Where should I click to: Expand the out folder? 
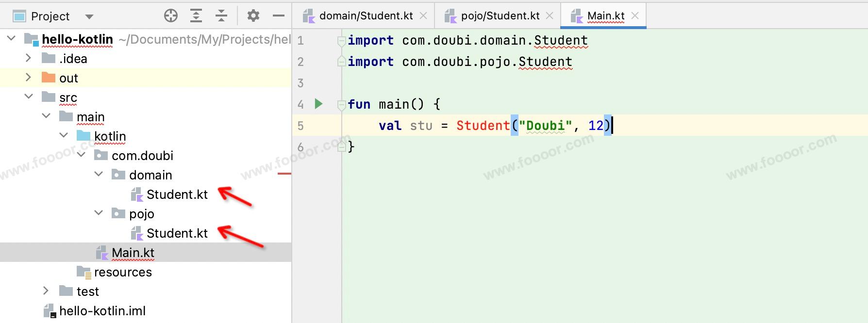click(28, 78)
